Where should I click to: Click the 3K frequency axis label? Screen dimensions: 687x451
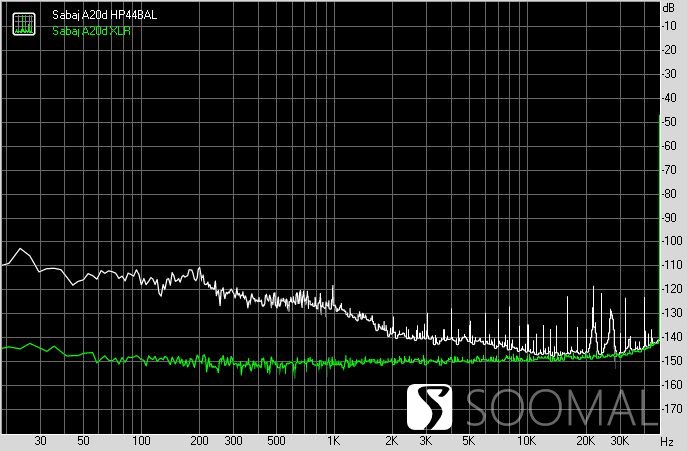(425, 441)
